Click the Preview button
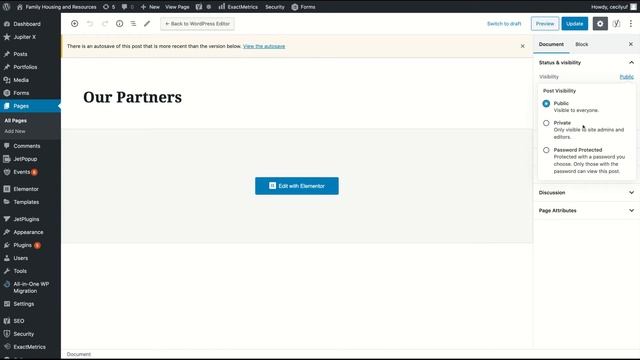The image size is (640, 360). tap(545, 24)
